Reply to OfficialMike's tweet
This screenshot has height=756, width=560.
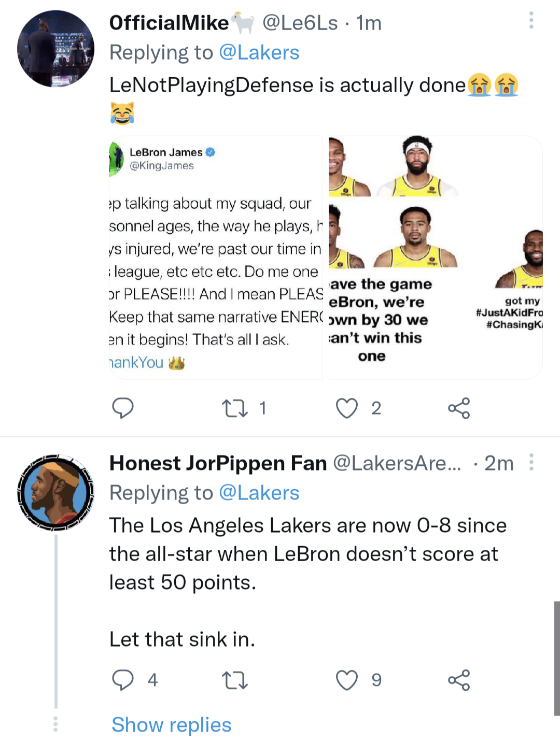[x=123, y=408]
